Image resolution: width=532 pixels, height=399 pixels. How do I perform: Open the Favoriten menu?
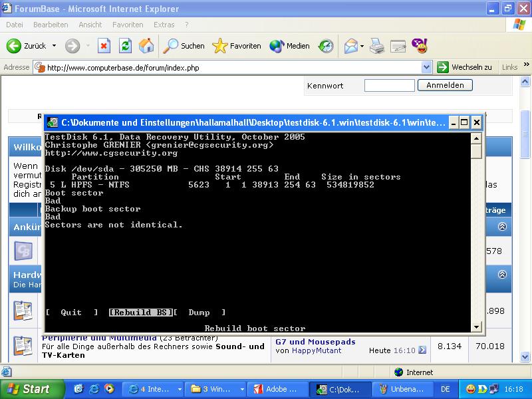point(128,25)
